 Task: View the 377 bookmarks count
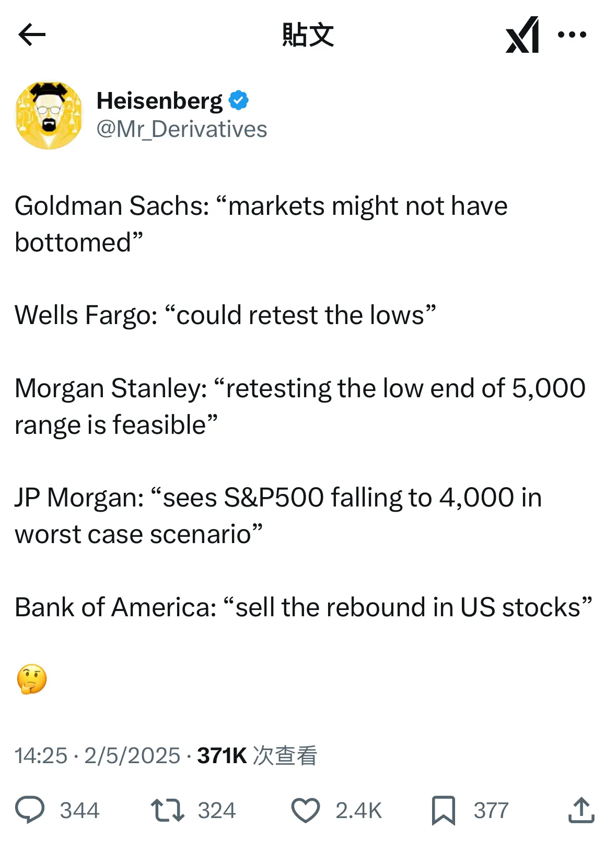pyautogui.click(x=491, y=811)
